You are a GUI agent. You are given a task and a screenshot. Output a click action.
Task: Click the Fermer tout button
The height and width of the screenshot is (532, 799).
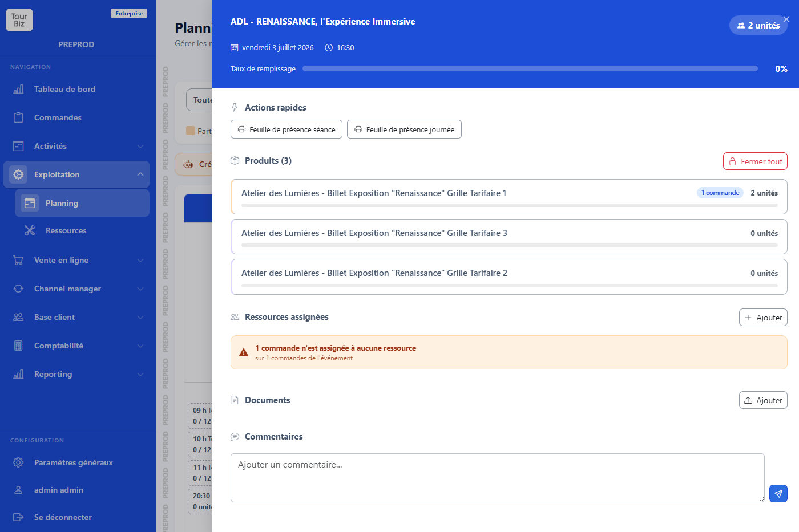(x=755, y=161)
